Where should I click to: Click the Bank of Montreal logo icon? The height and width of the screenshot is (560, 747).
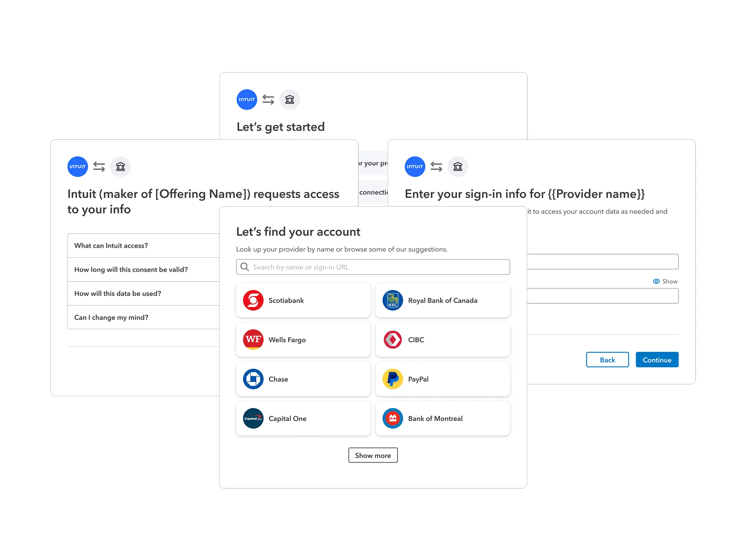coord(393,419)
